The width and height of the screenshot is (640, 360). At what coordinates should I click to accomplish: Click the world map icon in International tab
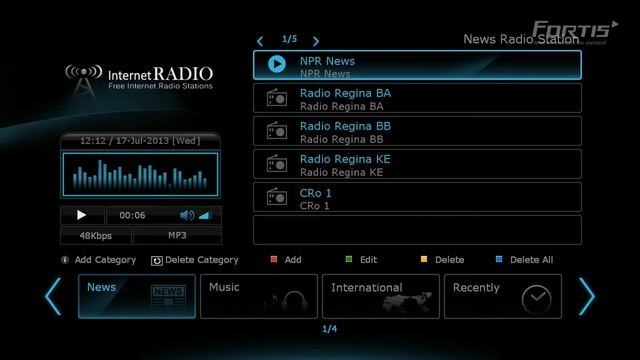(x=407, y=302)
